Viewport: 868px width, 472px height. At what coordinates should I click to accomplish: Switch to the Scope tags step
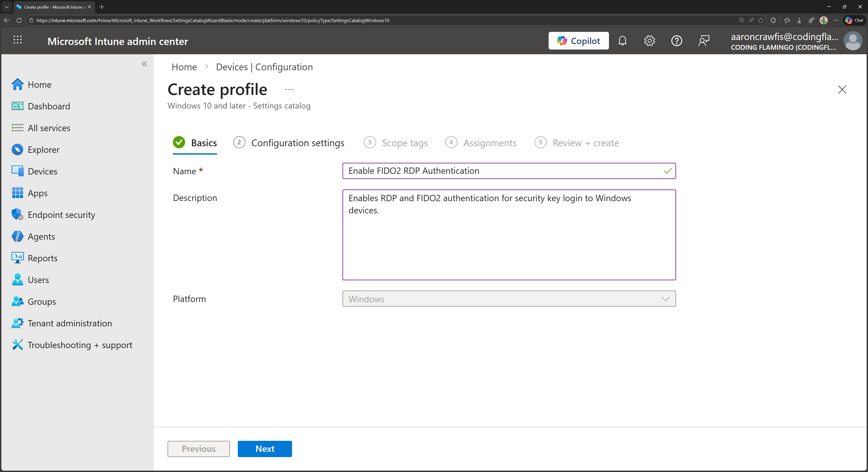tap(404, 143)
